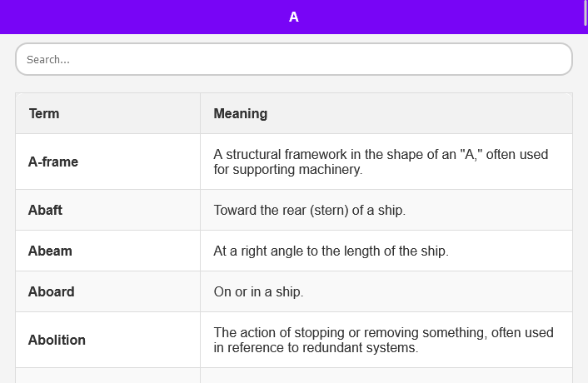Select the Abolition term cell
Viewport: 588px width, 383px height.
[x=57, y=340]
